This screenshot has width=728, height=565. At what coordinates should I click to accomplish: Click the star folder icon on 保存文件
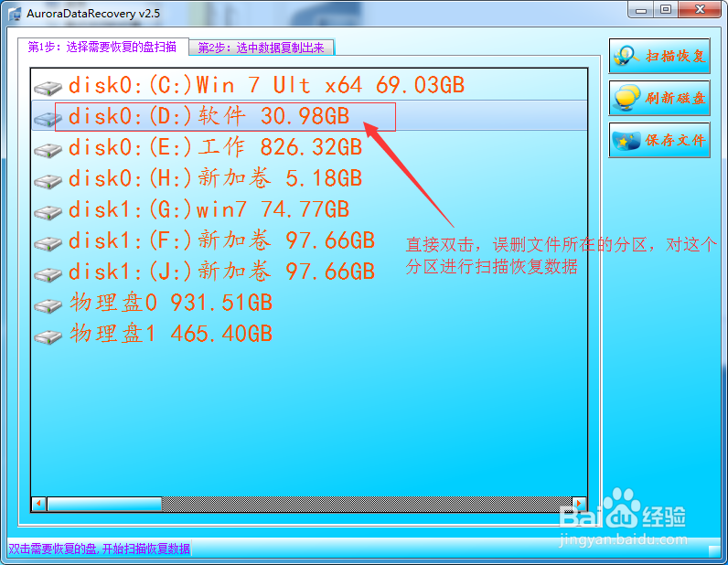point(626,141)
